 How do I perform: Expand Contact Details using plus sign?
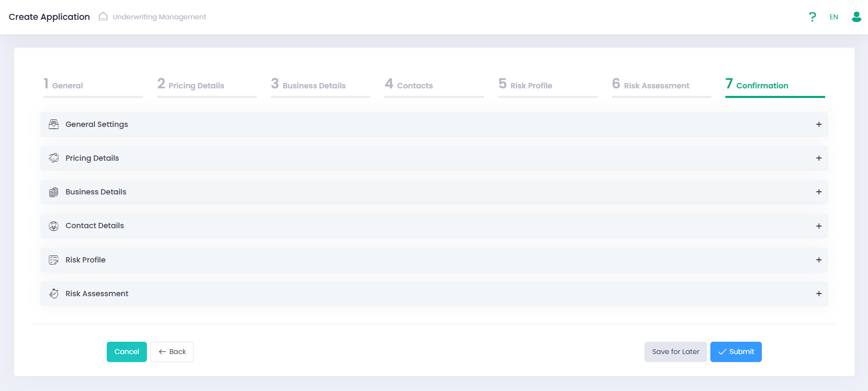point(819,226)
